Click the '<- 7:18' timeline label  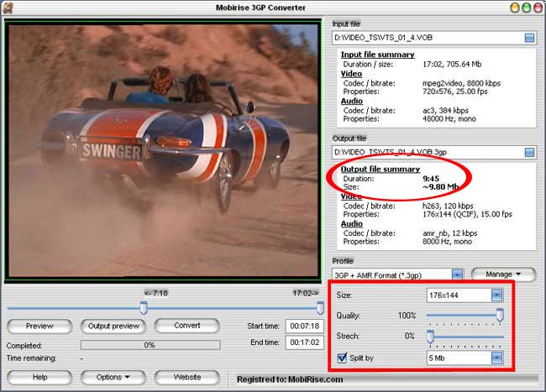pos(156,293)
